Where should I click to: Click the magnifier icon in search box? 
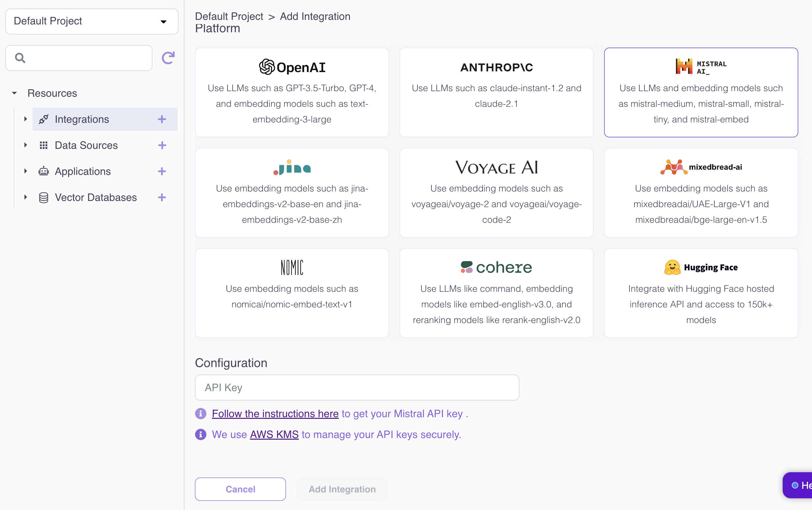[x=20, y=58]
